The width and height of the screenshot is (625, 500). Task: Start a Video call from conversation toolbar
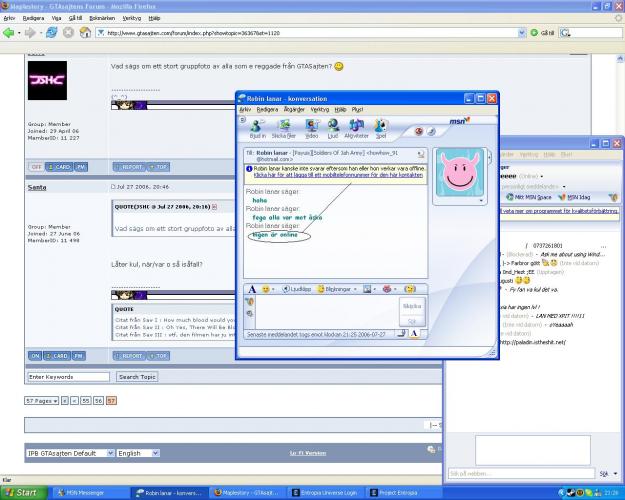(311, 127)
